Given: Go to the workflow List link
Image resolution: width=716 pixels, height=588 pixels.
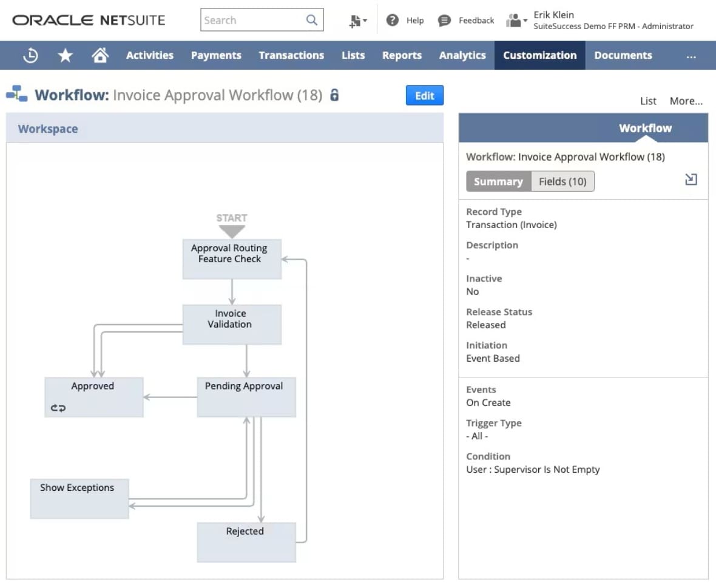Looking at the screenshot, I should tap(648, 101).
